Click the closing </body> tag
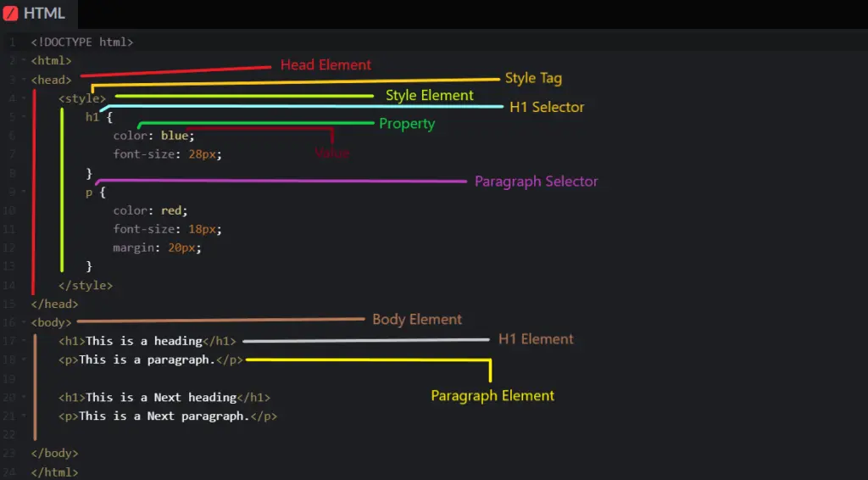Viewport: 868px width, 480px height. click(x=55, y=453)
